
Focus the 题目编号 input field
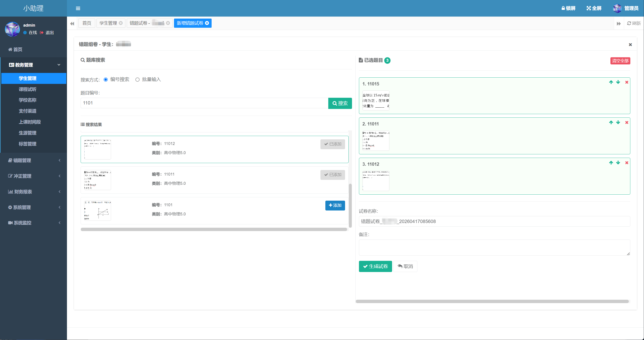pos(204,103)
